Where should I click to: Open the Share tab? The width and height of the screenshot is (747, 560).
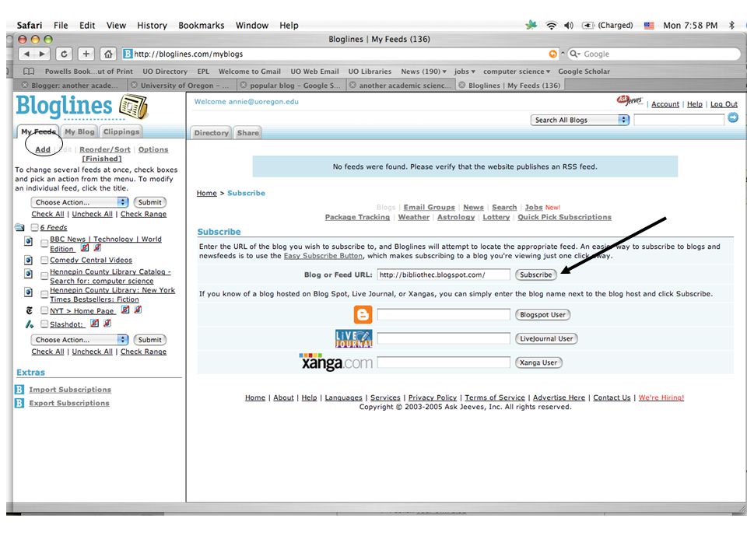(247, 133)
